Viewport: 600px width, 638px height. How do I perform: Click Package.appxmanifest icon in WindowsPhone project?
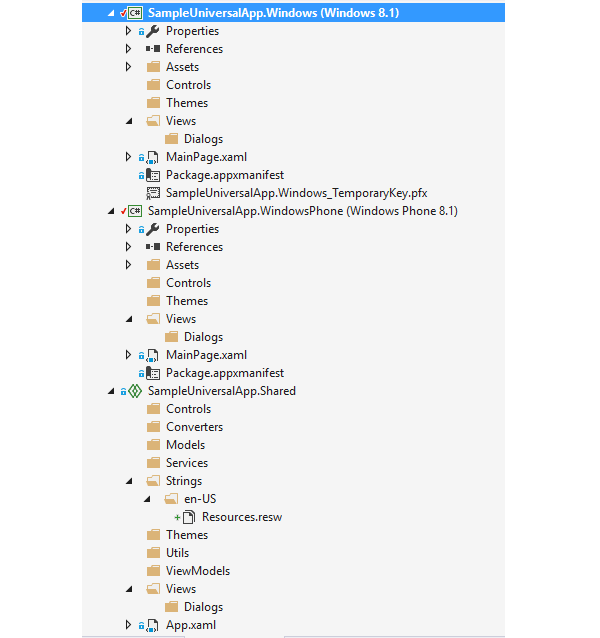point(153,373)
